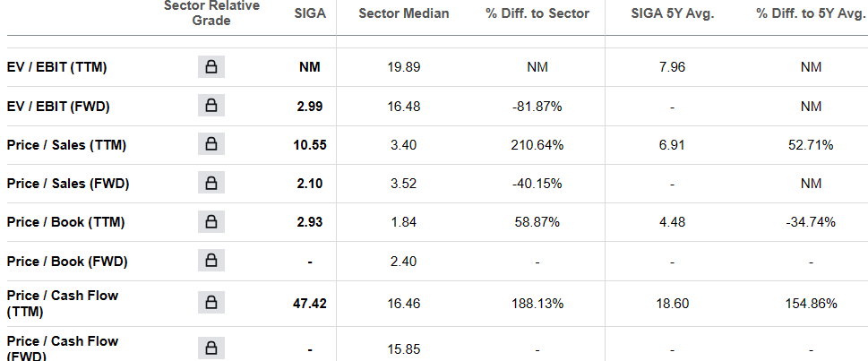
Task: Click the SIGA column header
Action: [x=310, y=13]
